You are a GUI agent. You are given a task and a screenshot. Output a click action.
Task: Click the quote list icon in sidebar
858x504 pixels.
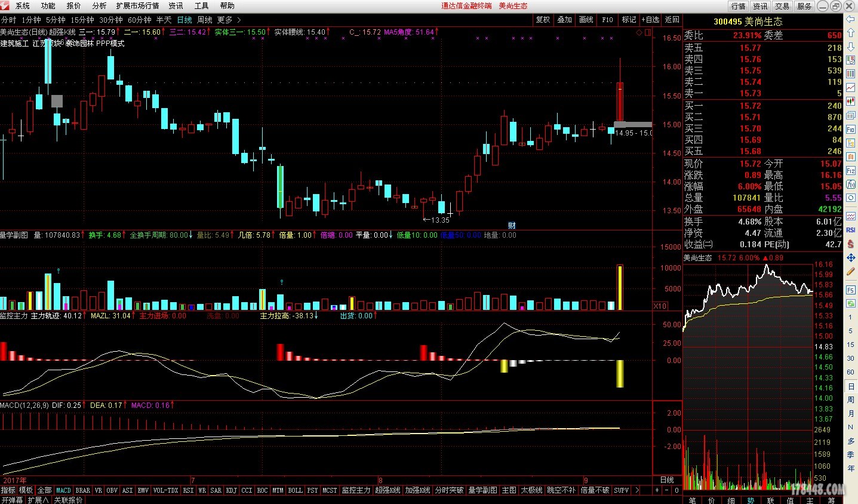(851, 61)
